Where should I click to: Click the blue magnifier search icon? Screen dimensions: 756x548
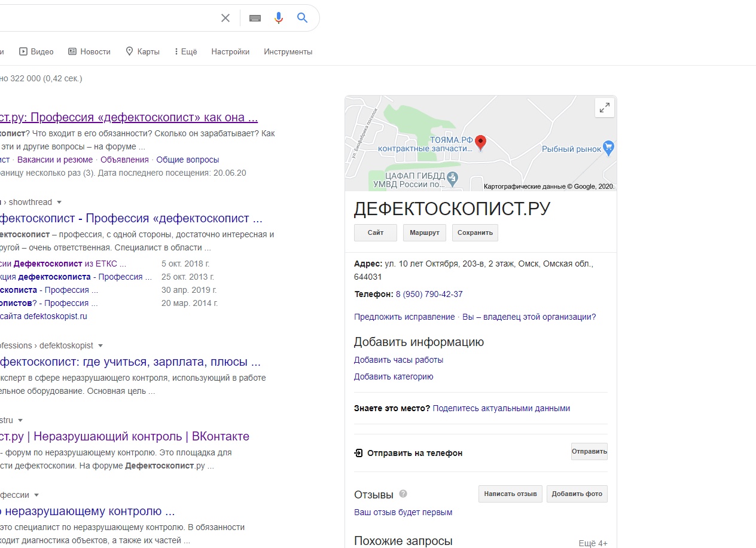(303, 18)
